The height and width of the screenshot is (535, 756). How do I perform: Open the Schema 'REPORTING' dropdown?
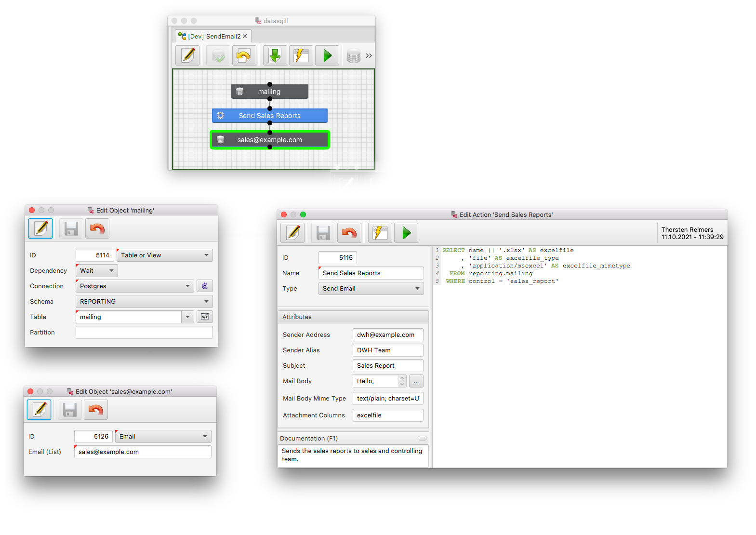(144, 301)
